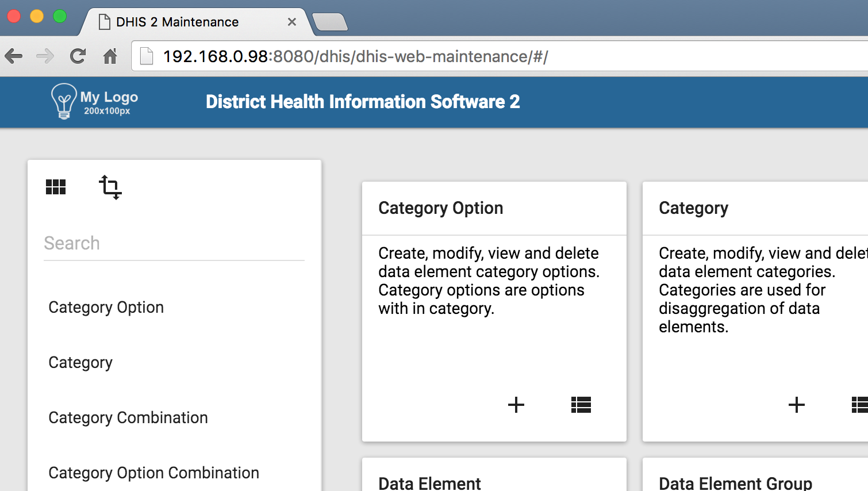Click the My Logo lightbulb image
This screenshot has width=868, height=491.
63,101
